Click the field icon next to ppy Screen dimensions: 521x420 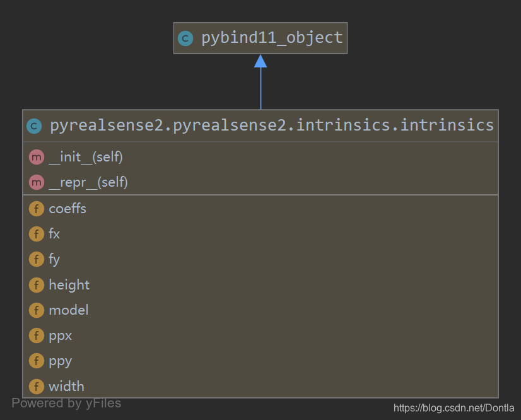coord(37,361)
